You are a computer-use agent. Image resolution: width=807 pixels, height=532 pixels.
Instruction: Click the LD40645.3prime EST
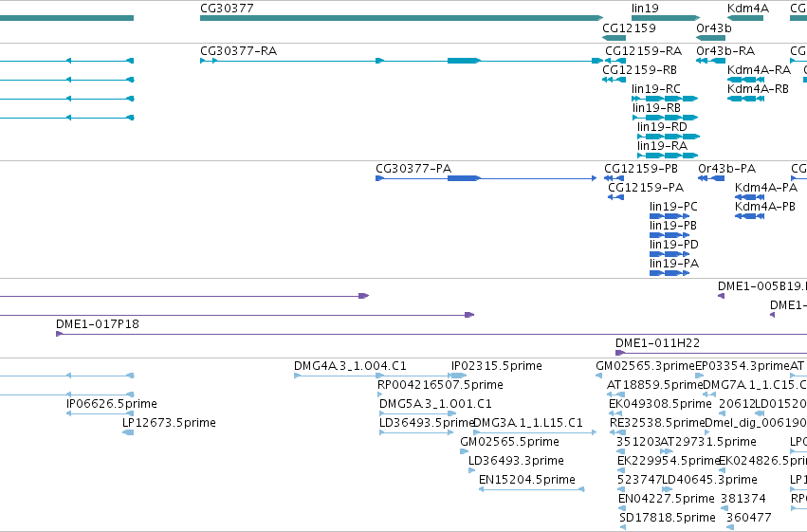667,490
